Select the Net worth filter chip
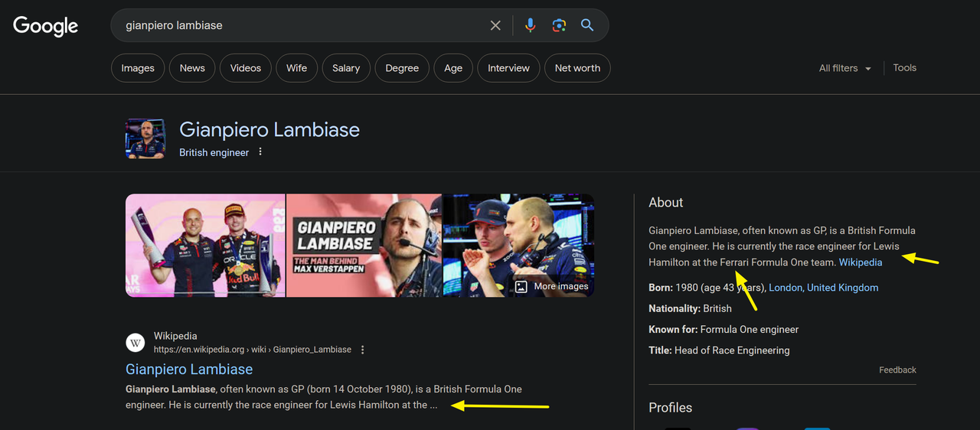Viewport: 980px width, 430px height. [x=577, y=68]
